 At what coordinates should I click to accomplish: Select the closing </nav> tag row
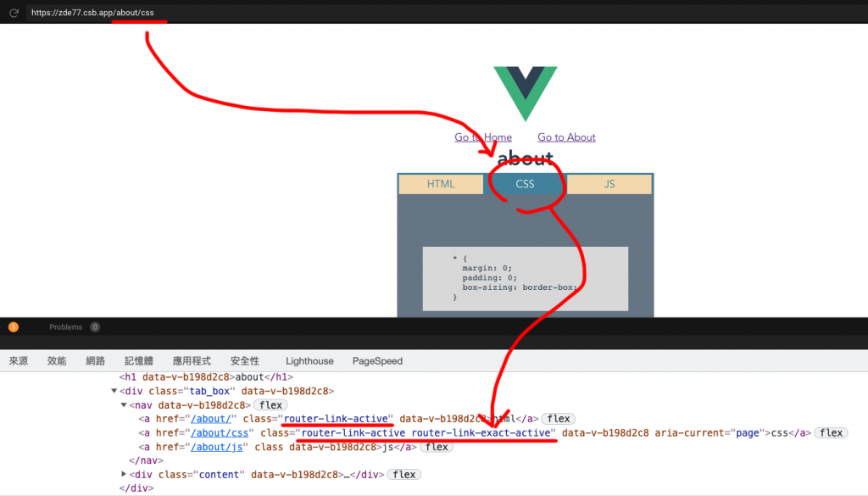coord(146,460)
